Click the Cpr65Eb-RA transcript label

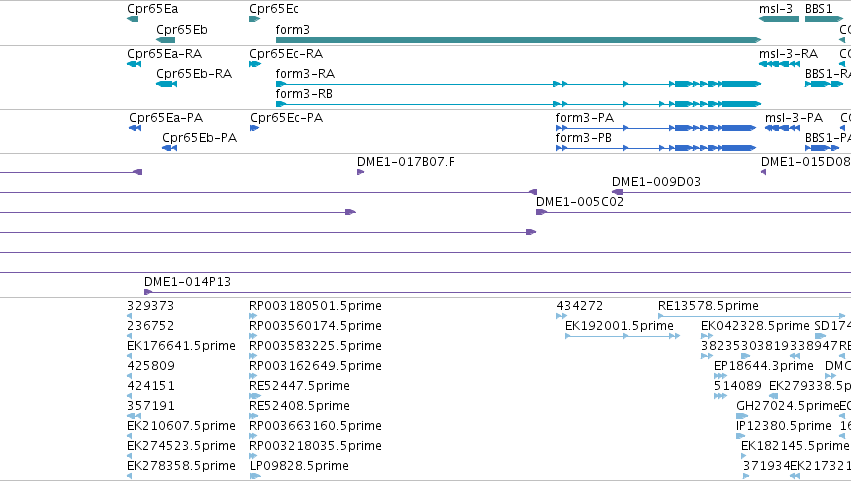(194, 74)
